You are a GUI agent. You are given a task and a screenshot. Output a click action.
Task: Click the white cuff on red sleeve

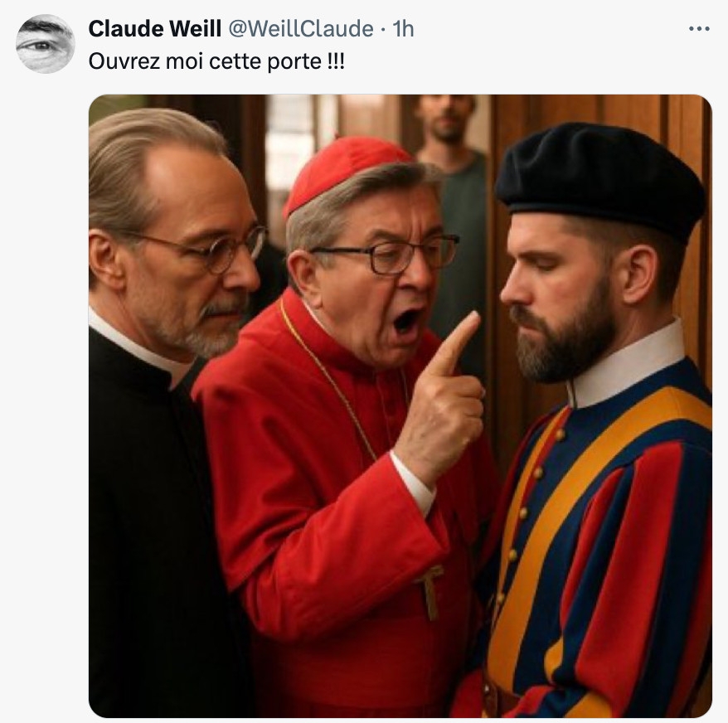click(x=415, y=483)
